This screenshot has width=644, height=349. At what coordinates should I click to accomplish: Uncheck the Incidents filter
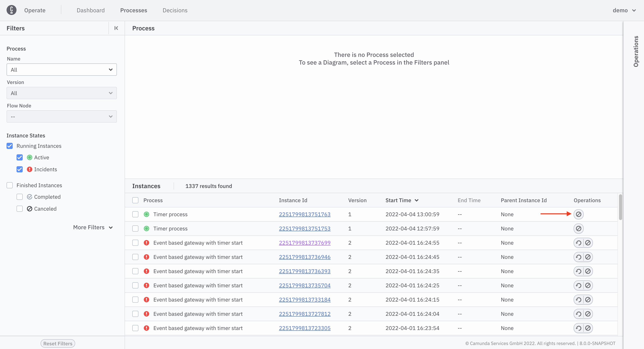[x=19, y=169]
